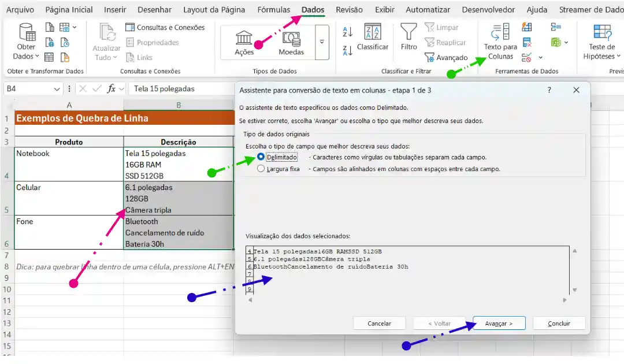Click the formula bar text field
This screenshot has width=624, height=364.
182,89
